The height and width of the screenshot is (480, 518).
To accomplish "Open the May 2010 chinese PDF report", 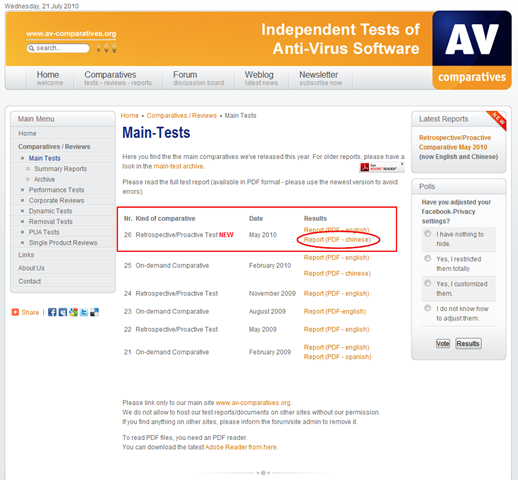I will [x=337, y=240].
